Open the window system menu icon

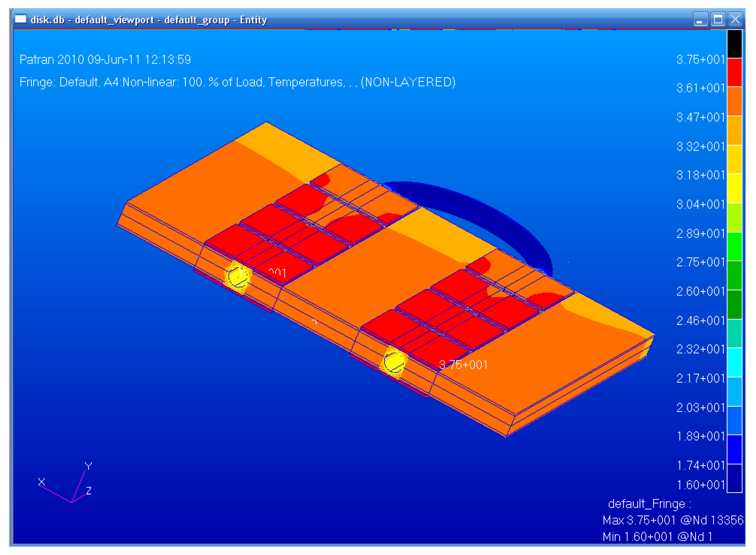(x=20, y=19)
